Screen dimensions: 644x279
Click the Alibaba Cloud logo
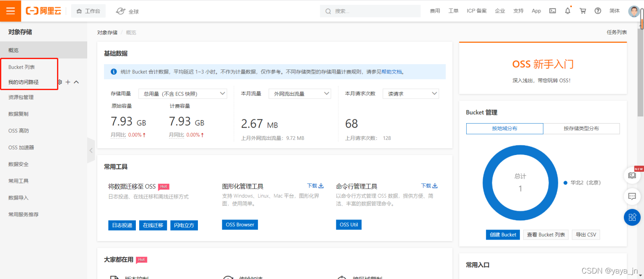tap(44, 11)
